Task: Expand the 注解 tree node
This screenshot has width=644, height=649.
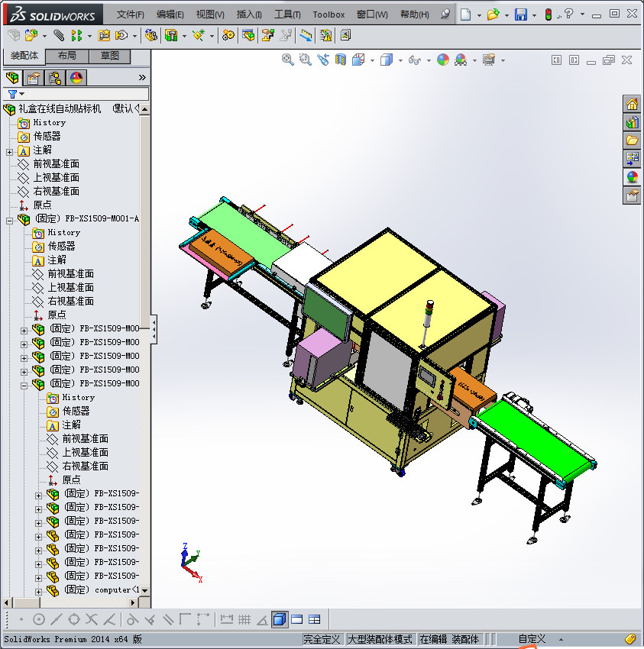Action: click(9, 152)
